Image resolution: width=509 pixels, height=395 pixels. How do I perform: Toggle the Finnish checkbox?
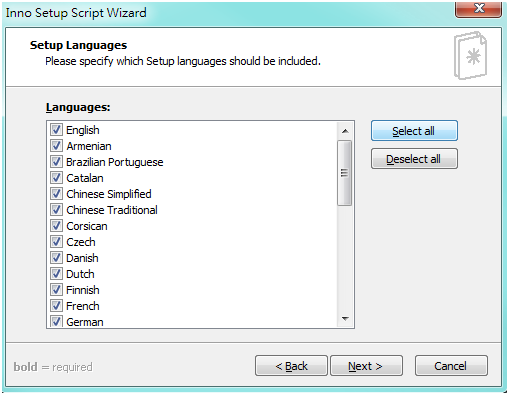point(56,290)
